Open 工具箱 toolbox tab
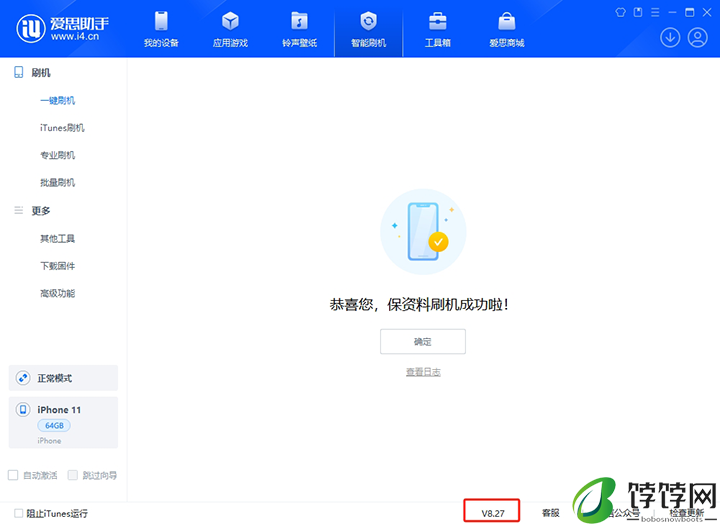 click(x=438, y=29)
